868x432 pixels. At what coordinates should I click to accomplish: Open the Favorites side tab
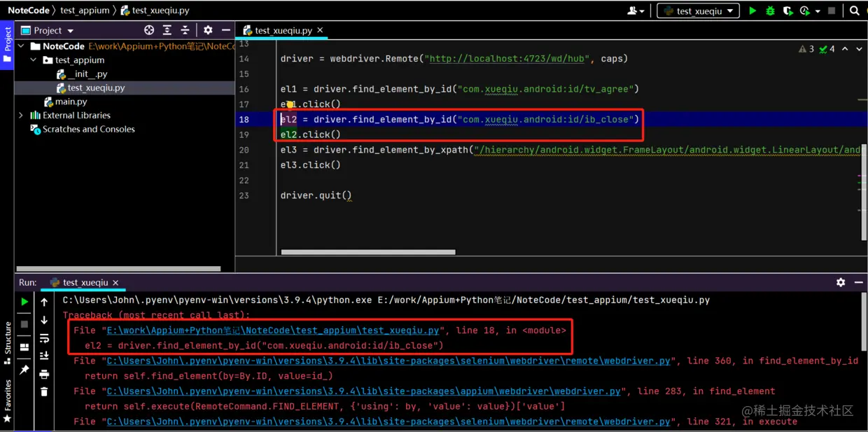click(x=7, y=403)
